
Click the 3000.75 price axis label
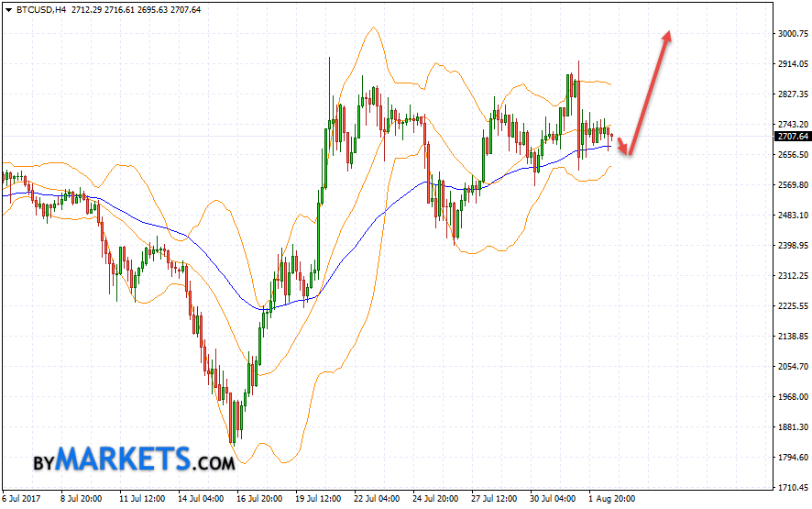point(792,34)
